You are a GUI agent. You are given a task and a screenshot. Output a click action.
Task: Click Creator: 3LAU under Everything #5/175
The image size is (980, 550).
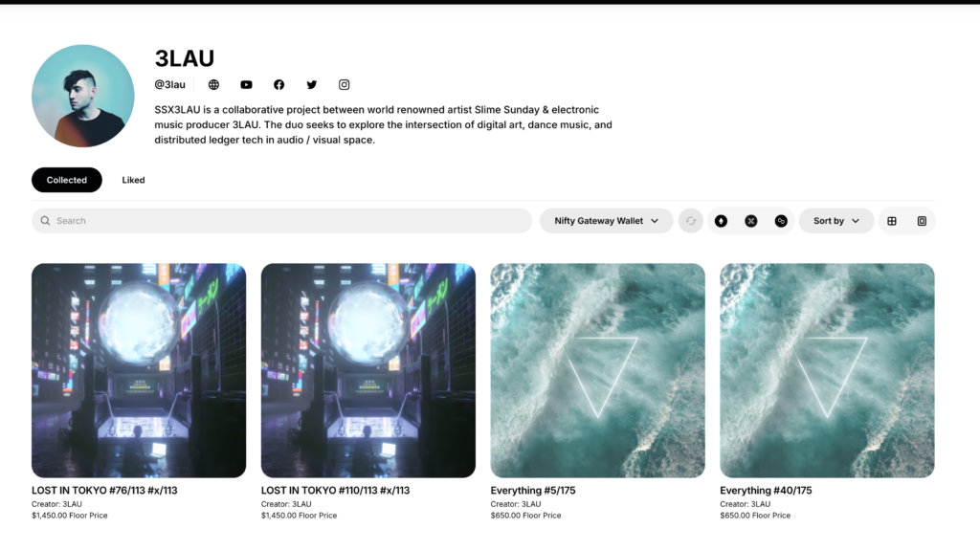(516, 504)
